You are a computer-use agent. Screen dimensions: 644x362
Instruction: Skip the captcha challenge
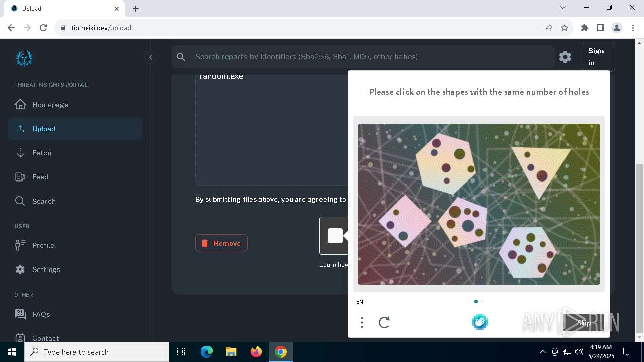tap(584, 323)
